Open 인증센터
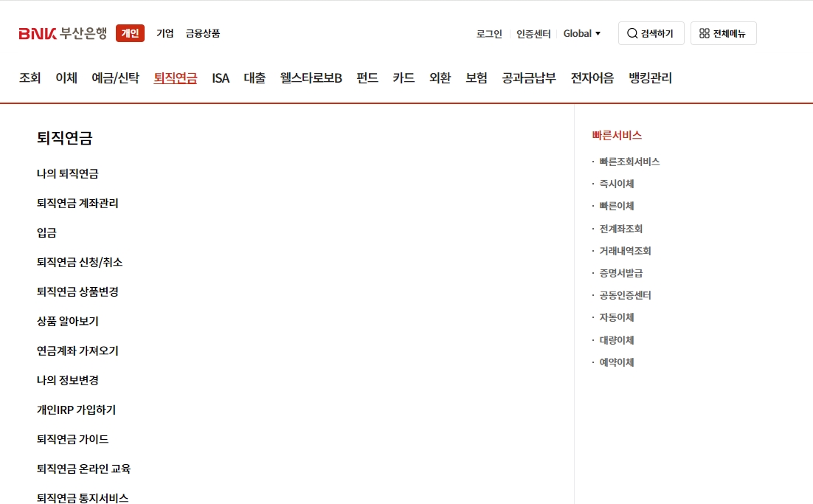813x504 pixels. [x=533, y=32]
